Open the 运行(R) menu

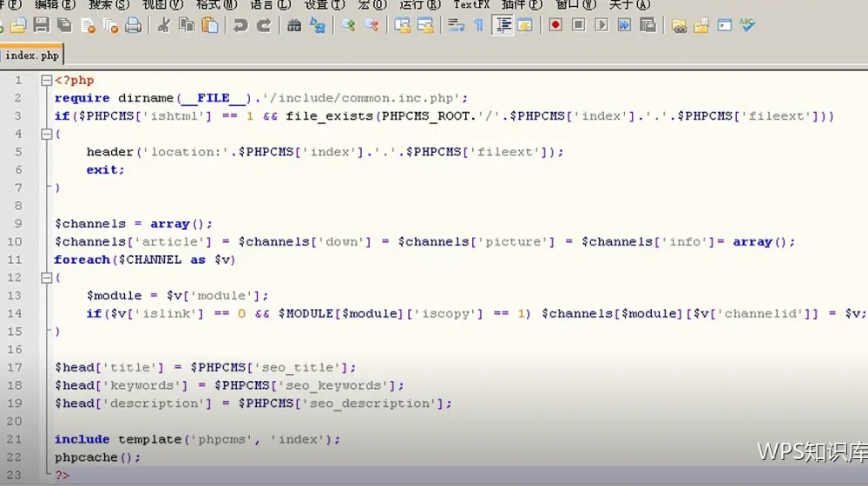coord(421,5)
